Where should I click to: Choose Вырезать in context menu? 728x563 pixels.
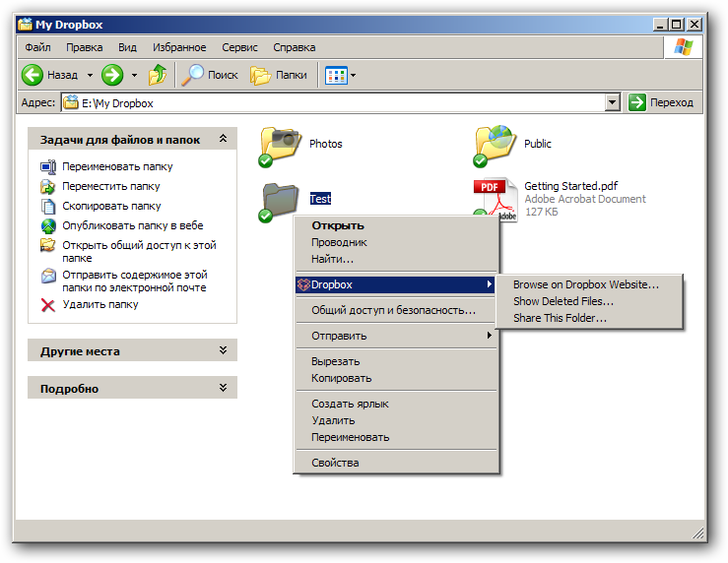pyautogui.click(x=396, y=362)
